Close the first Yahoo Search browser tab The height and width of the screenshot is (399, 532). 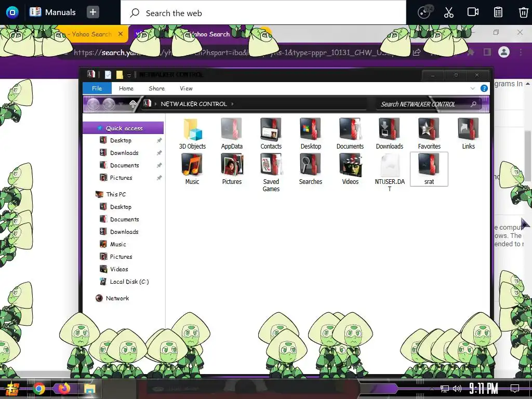(x=121, y=34)
